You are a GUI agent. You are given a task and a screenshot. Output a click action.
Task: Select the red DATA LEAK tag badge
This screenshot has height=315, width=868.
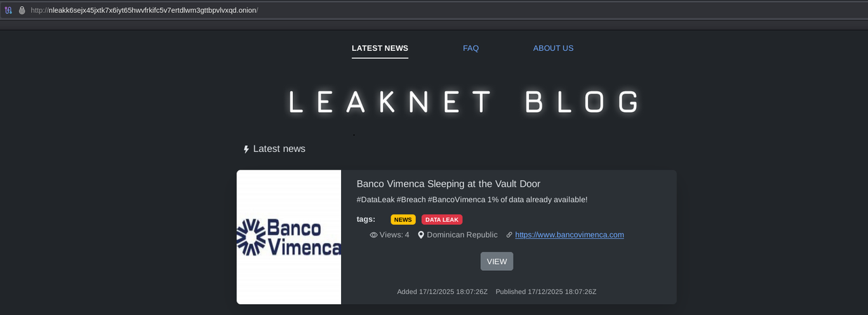coord(442,220)
